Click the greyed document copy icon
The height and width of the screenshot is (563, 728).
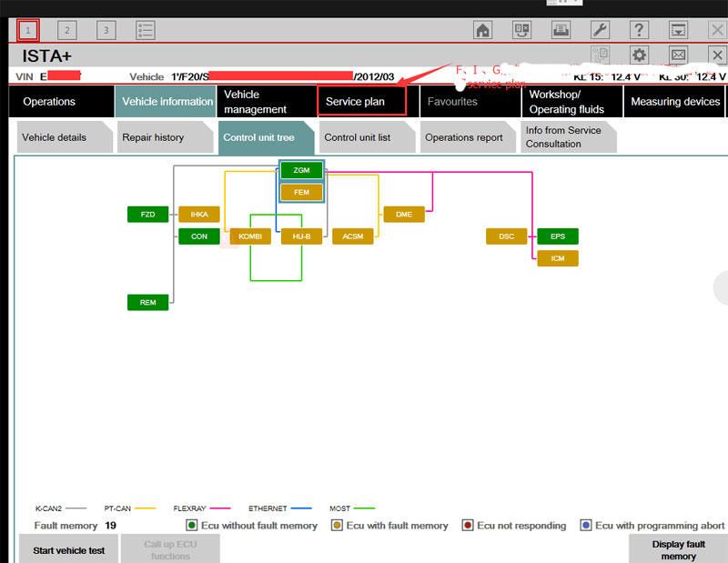(600, 55)
